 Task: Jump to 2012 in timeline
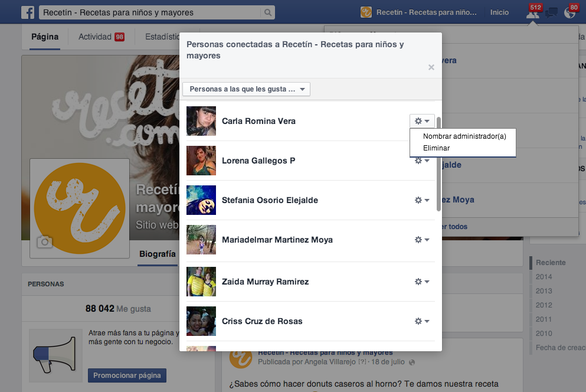coord(544,305)
